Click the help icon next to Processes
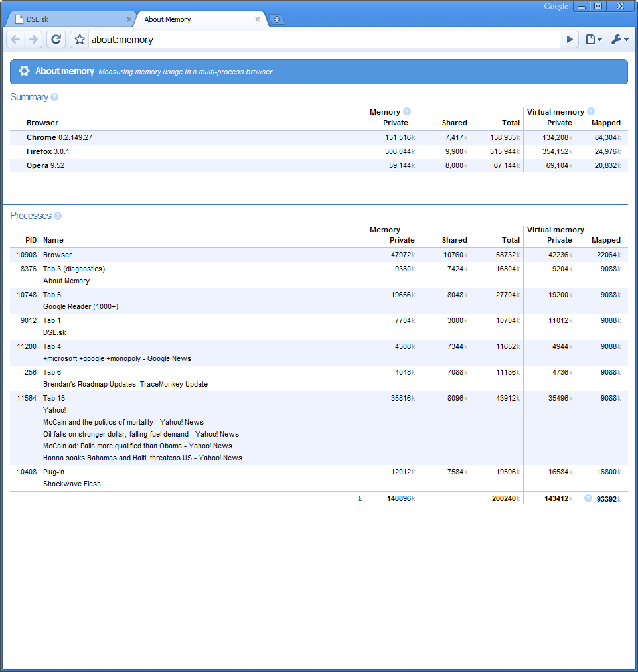This screenshot has width=638, height=672. point(58,216)
